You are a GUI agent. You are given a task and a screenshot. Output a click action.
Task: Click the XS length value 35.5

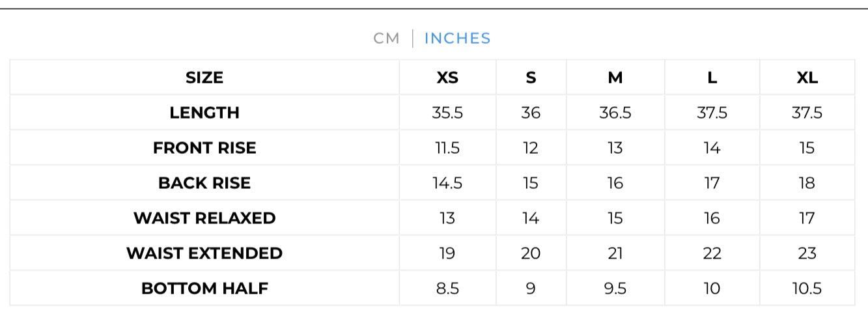pos(447,113)
